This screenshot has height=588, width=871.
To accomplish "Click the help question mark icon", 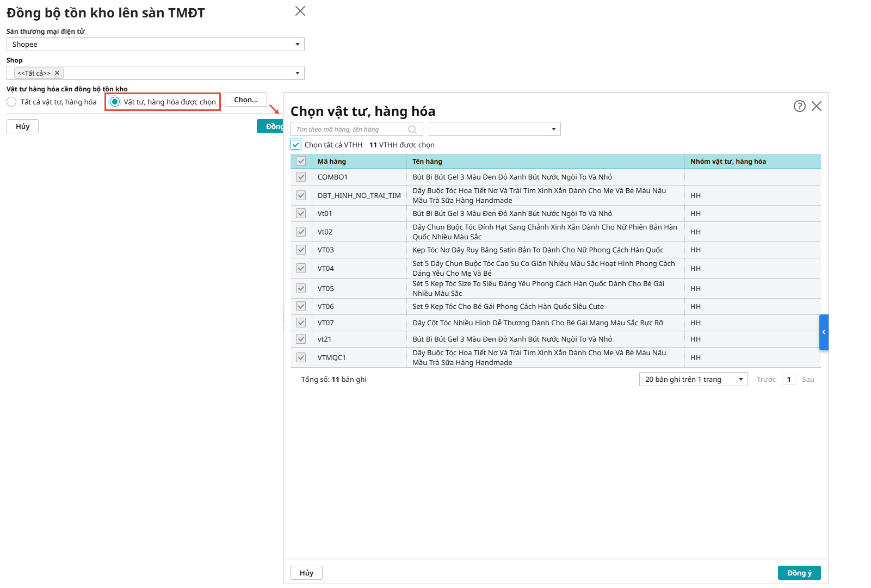I will [799, 106].
